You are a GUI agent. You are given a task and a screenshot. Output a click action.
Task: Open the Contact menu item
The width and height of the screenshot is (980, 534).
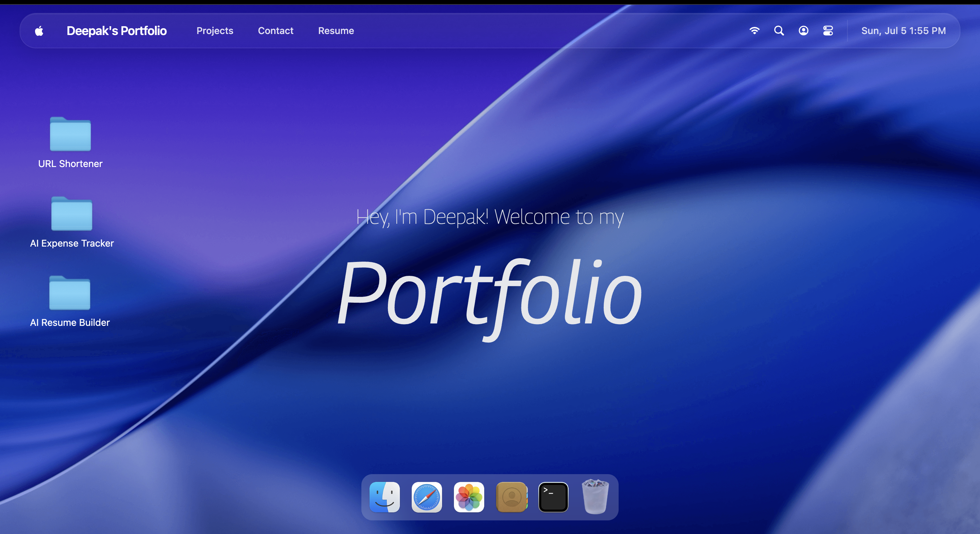(275, 31)
